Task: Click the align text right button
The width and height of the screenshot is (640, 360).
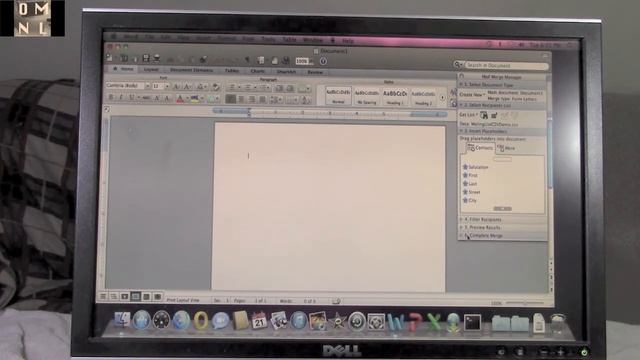Action: coord(252,99)
